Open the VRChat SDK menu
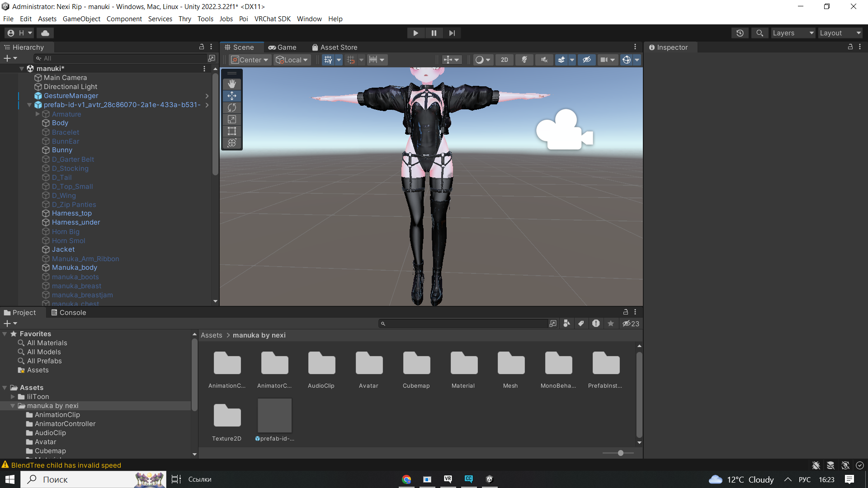Screen dimensions: 868x488 (x=272, y=19)
